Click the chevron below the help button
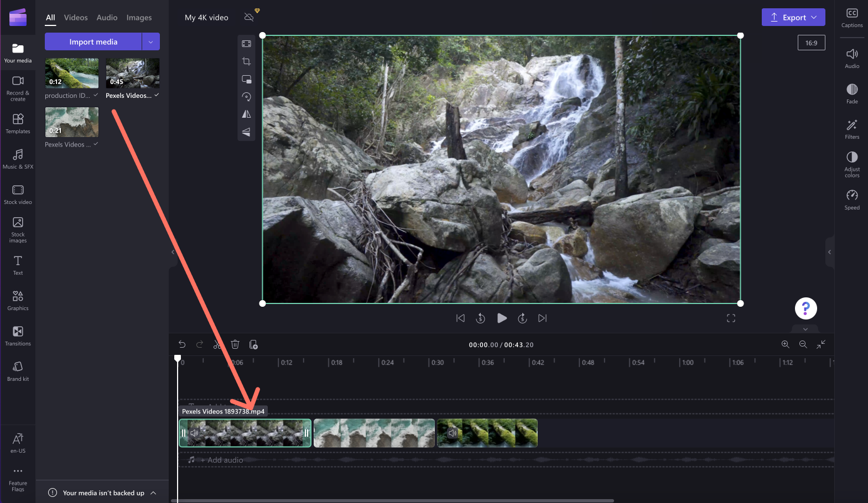Viewport: 868px width, 503px height. click(805, 329)
